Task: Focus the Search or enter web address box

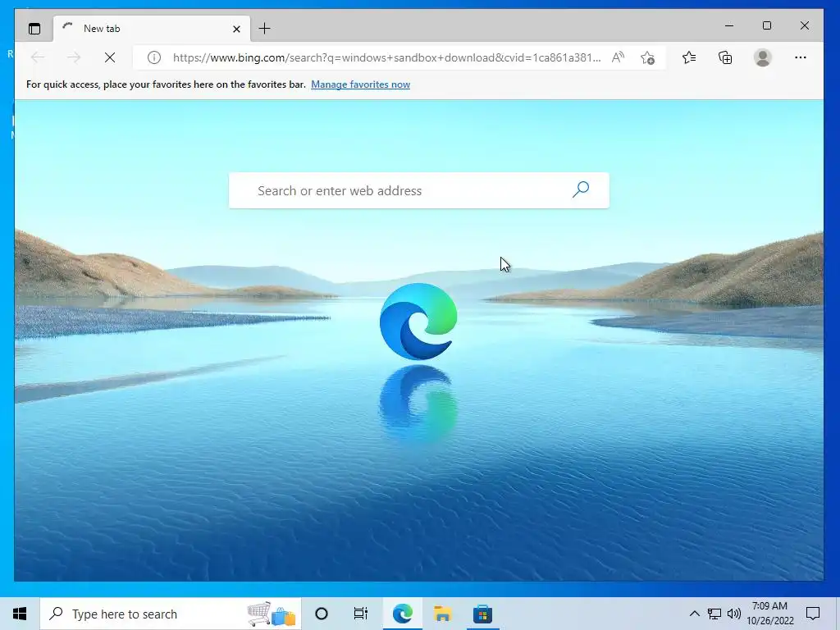Action: coord(419,190)
